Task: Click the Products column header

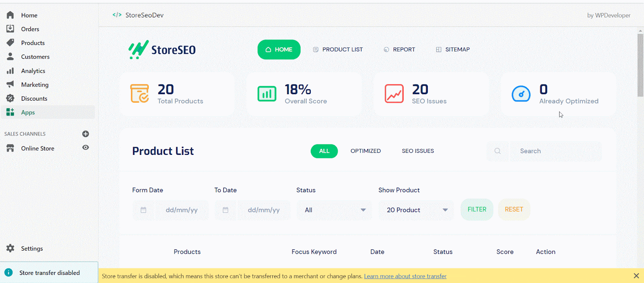Action: 187,251
